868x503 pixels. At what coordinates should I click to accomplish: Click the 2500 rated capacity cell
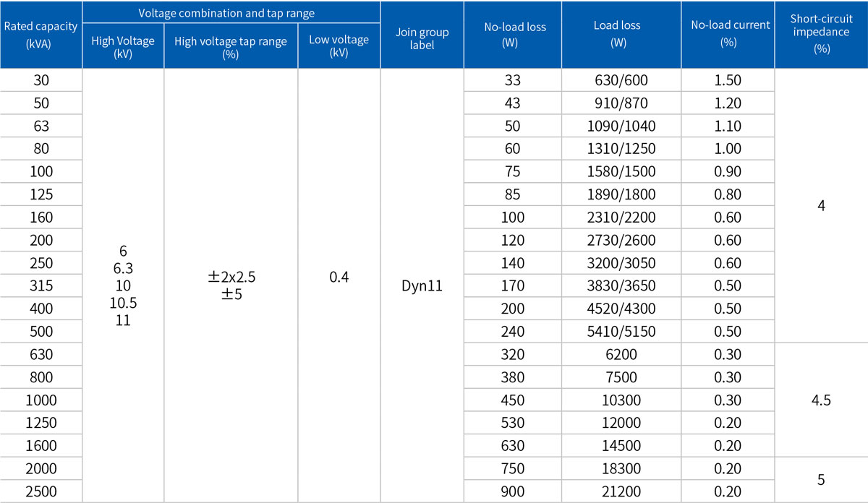pyautogui.click(x=41, y=491)
